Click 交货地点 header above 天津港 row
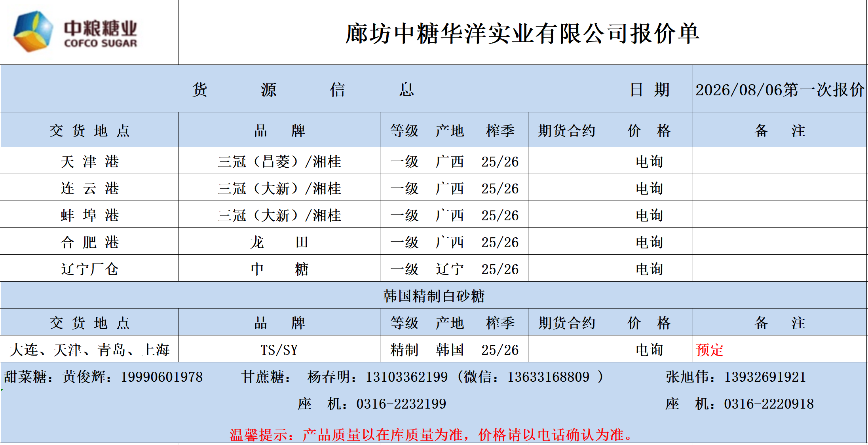 pos(89,130)
